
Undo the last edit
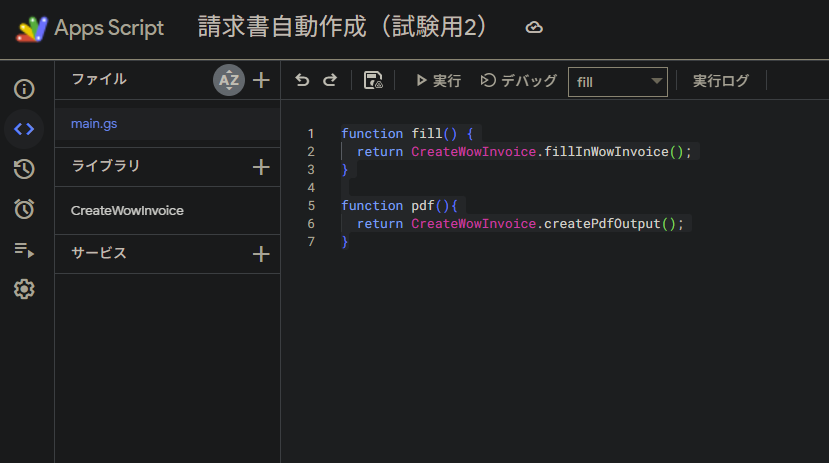point(302,80)
